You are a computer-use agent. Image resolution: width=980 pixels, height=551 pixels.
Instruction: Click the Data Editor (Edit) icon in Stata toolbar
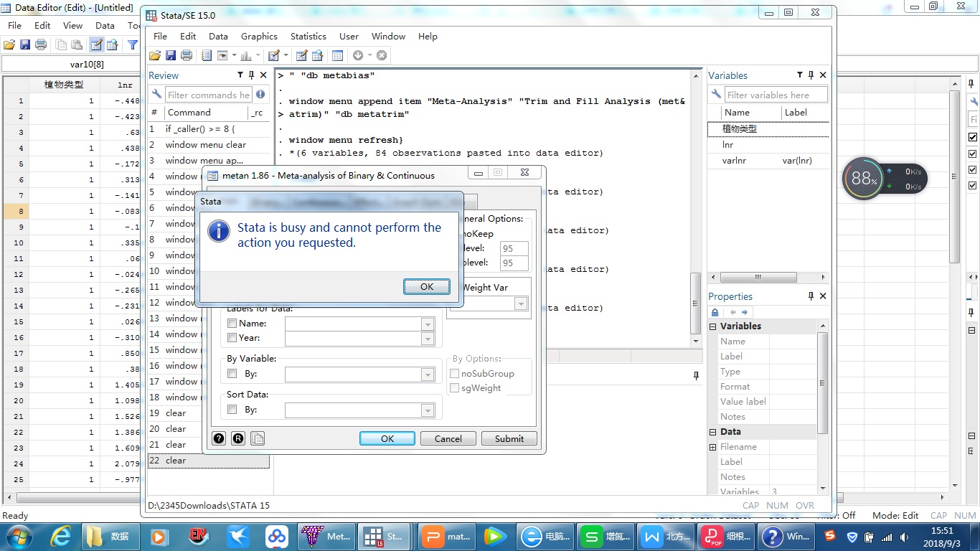(x=301, y=55)
